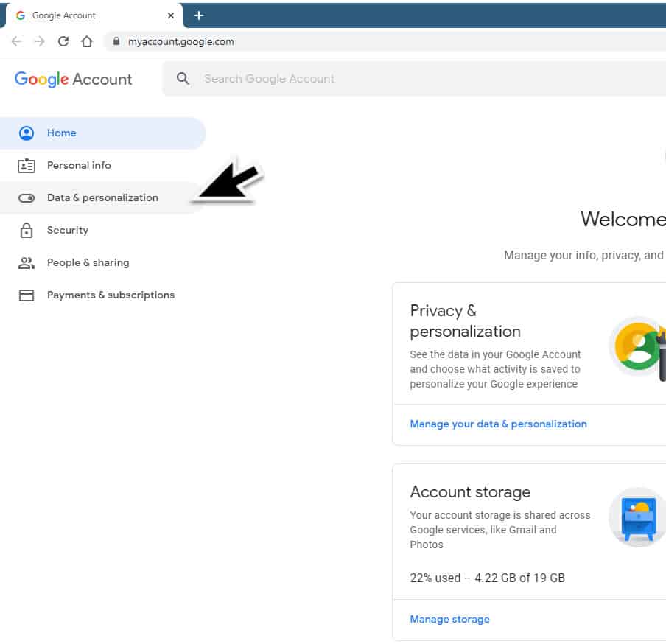The image size is (666, 644).
Task: Click the Payments card icon
Action: [27, 295]
